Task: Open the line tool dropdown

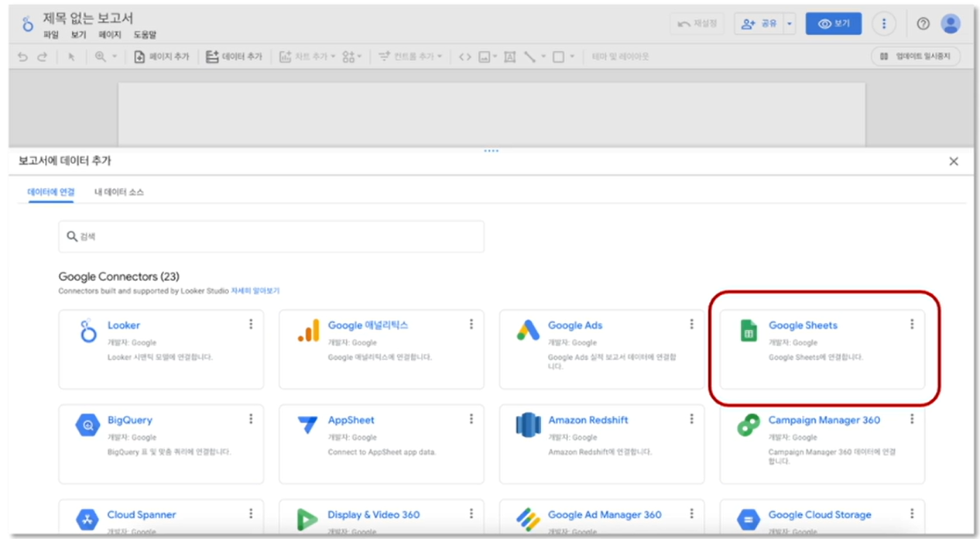Action: click(535, 57)
